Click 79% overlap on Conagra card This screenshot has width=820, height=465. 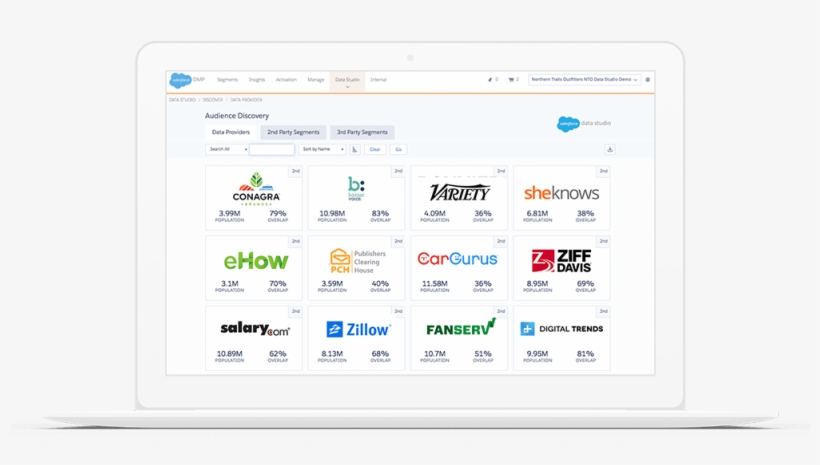click(278, 213)
